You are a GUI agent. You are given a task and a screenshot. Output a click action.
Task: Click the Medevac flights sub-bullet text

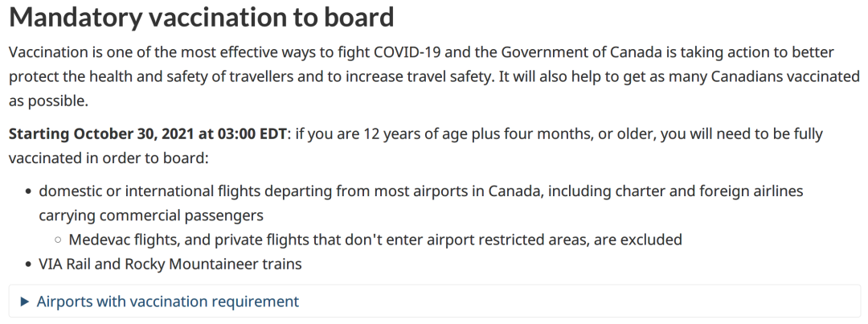click(x=375, y=240)
